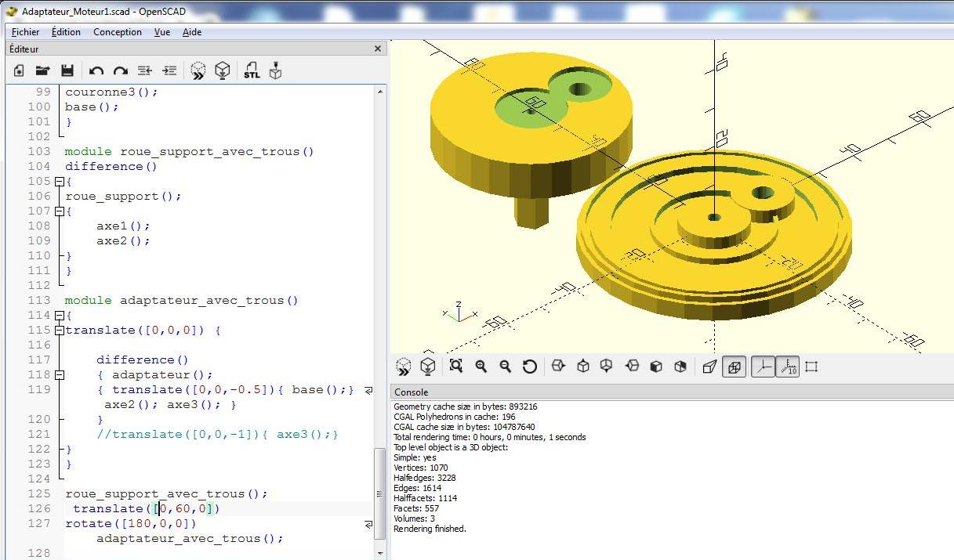Click the Open file icon in the editor toolbar

(42, 71)
